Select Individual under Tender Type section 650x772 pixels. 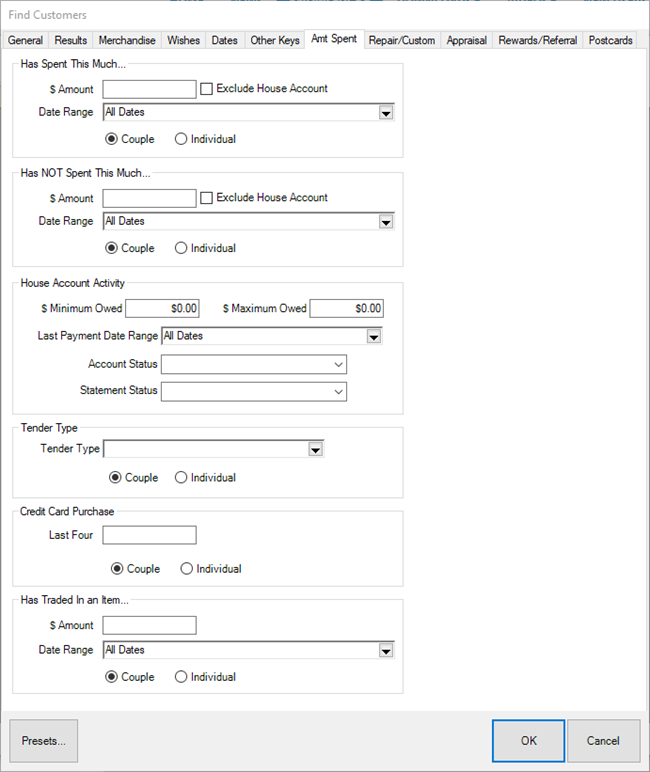coord(181,478)
